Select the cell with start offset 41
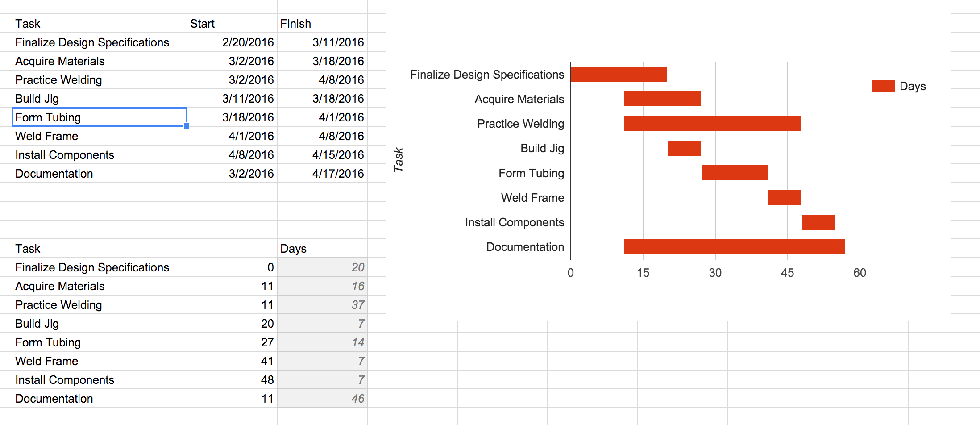 (x=232, y=361)
